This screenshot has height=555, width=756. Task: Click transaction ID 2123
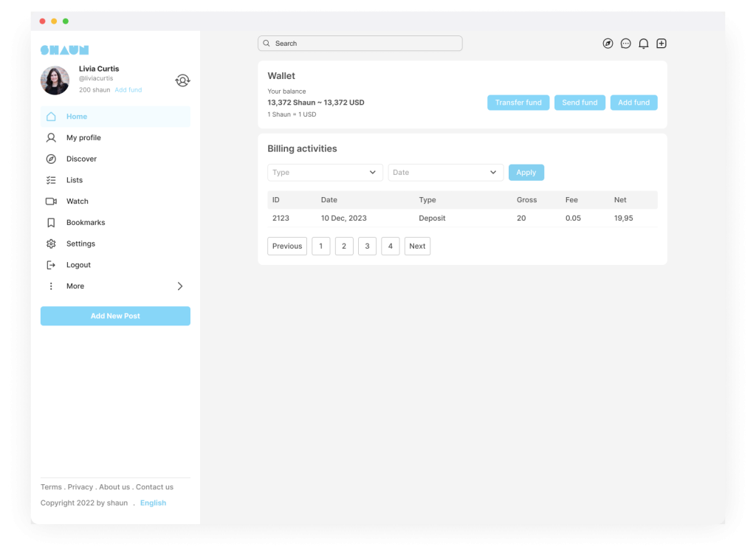click(x=281, y=218)
